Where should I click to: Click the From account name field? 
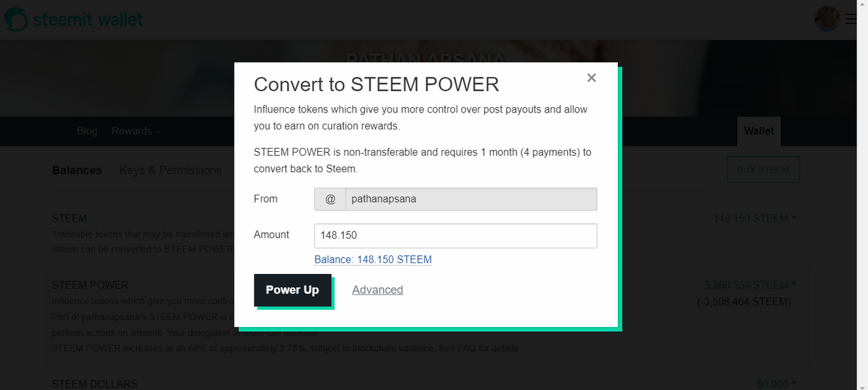[x=471, y=199]
